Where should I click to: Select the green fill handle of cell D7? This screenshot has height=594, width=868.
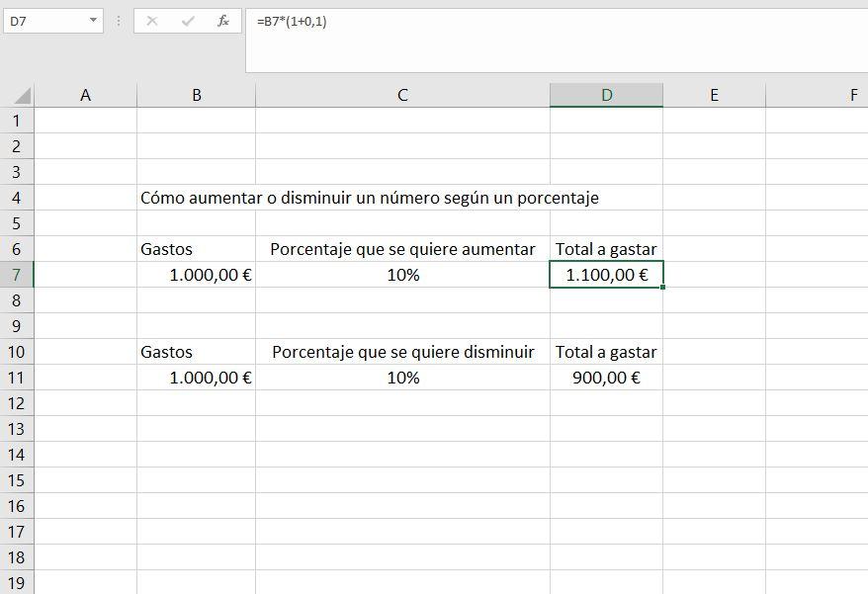tap(663, 287)
